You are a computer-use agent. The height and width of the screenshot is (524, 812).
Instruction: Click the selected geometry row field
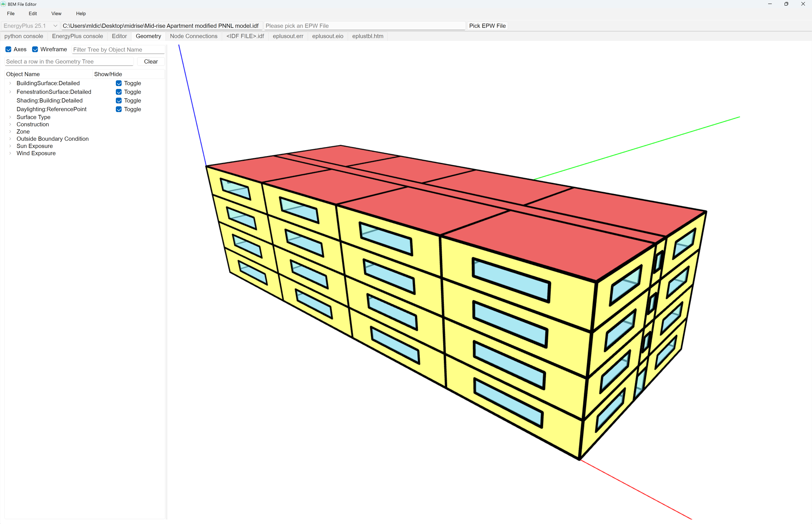tap(69, 62)
